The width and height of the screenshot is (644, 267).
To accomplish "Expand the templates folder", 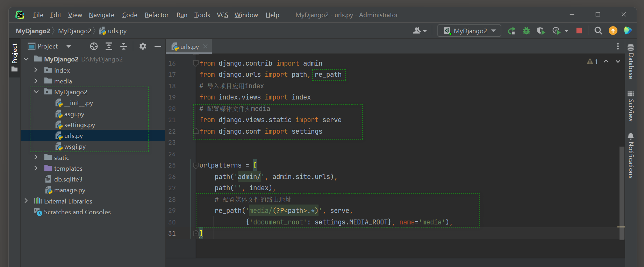I will point(36,168).
